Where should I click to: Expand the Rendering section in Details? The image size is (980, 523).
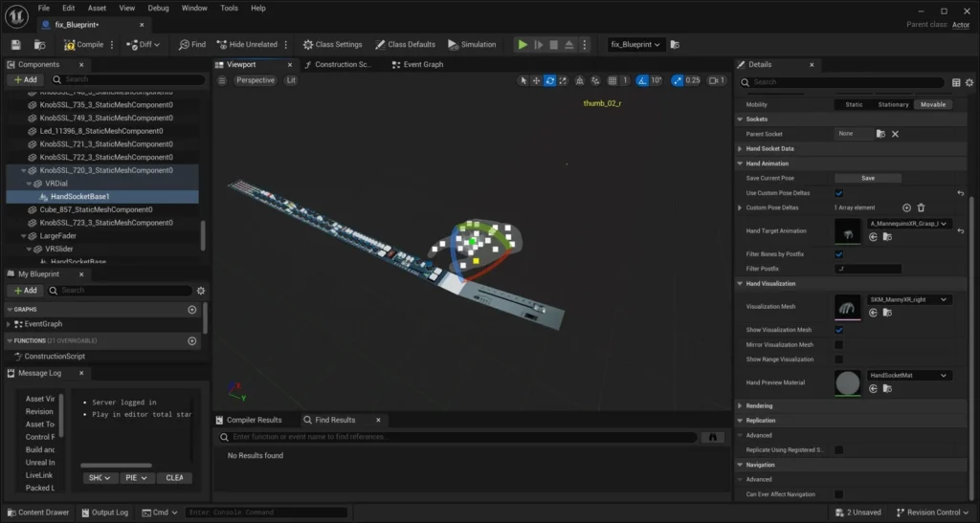pyautogui.click(x=740, y=405)
